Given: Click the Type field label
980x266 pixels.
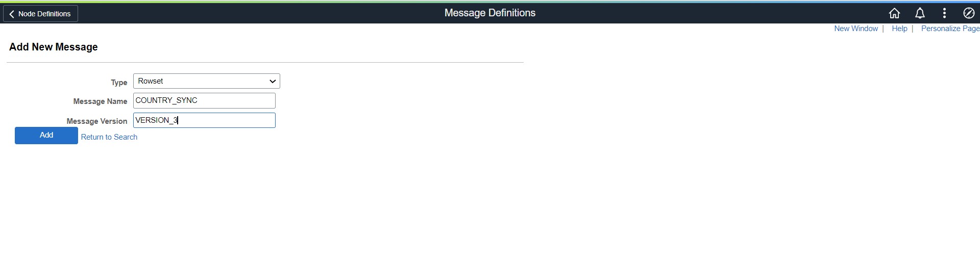Looking at the screenshot, I should click(x=119, y=82).
